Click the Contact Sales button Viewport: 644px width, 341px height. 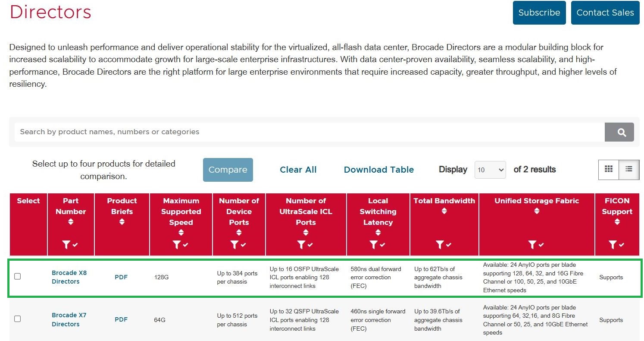pyautogui.click(x=605, y=13)
